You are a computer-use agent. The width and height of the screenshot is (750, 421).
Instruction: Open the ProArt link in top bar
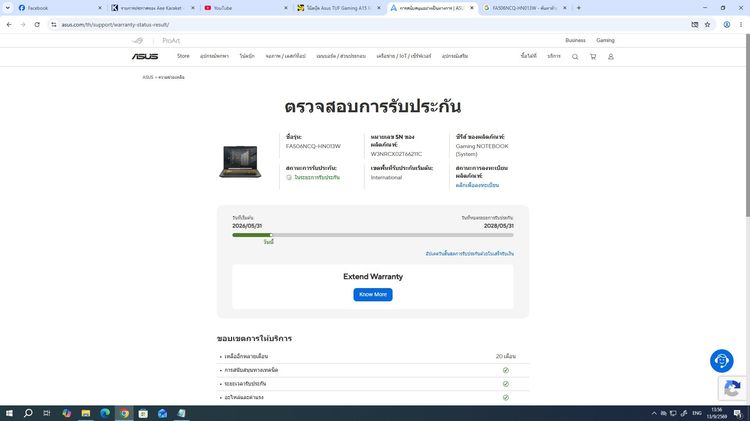(x=171, y=41)
